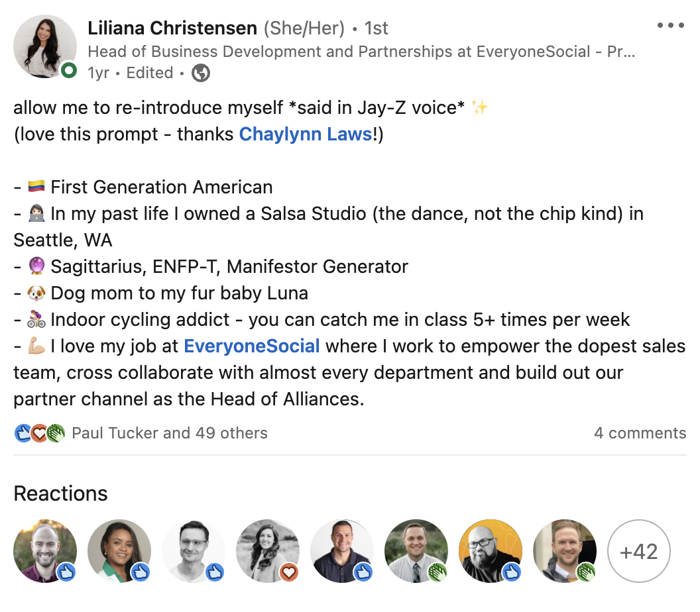The width and height of the screenshot is (700, 612).
Task: Click the globe public visibility icon
Action: pos(201,73)
